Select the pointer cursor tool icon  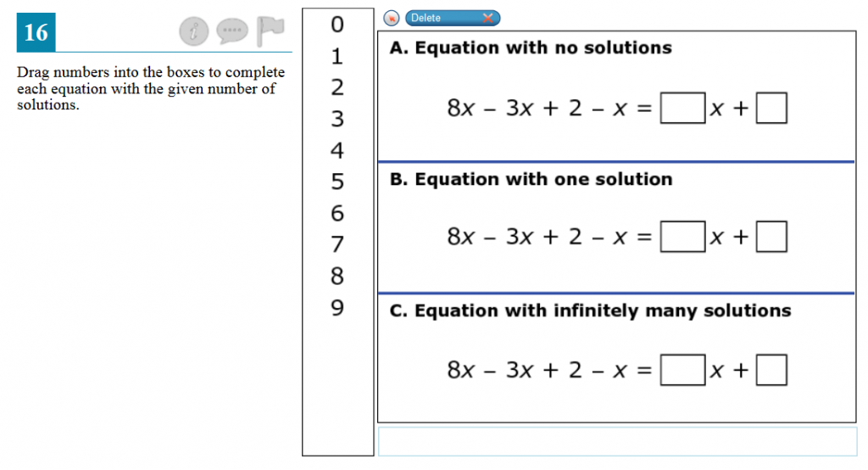[x=392, y=19]
